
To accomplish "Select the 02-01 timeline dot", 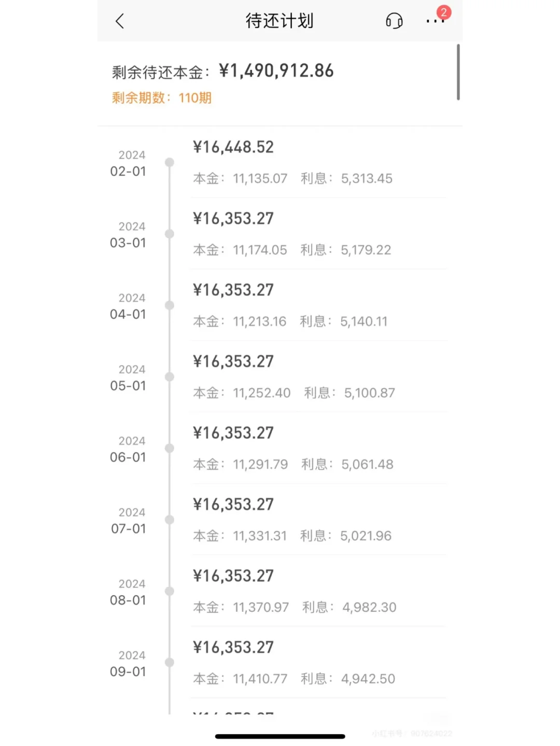I will coord(170,162).
